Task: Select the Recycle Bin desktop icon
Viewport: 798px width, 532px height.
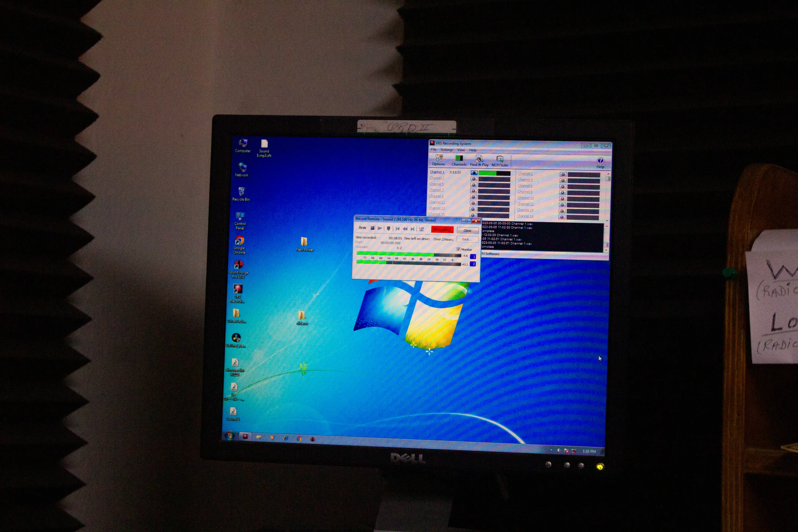Action: (x=241, y=194)
